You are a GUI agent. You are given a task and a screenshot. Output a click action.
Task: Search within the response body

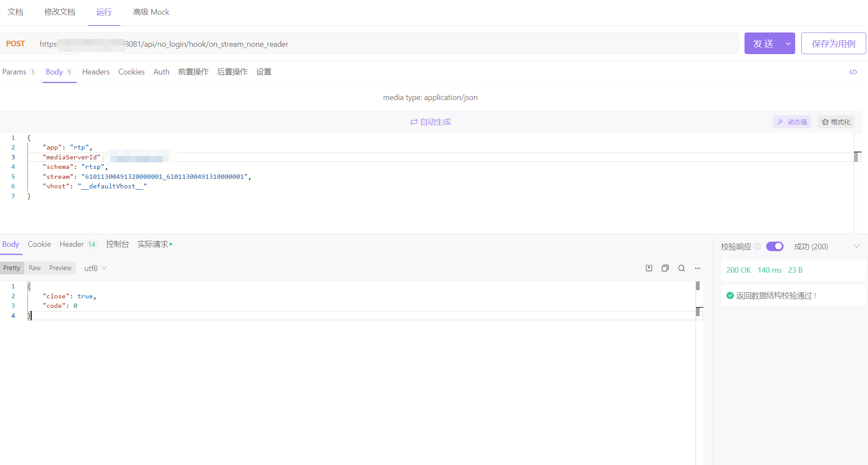point(681,268)
